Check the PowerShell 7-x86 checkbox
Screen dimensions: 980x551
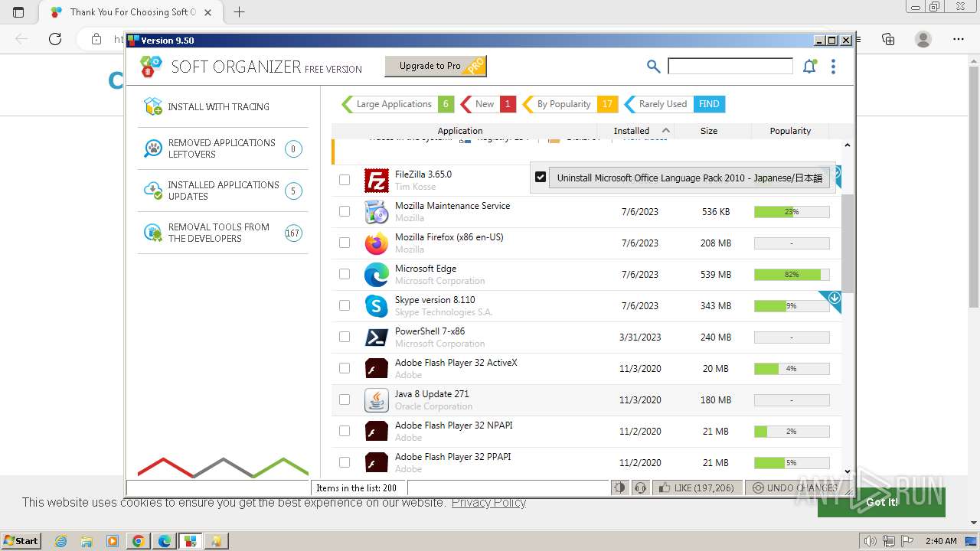tap(345, 337)
